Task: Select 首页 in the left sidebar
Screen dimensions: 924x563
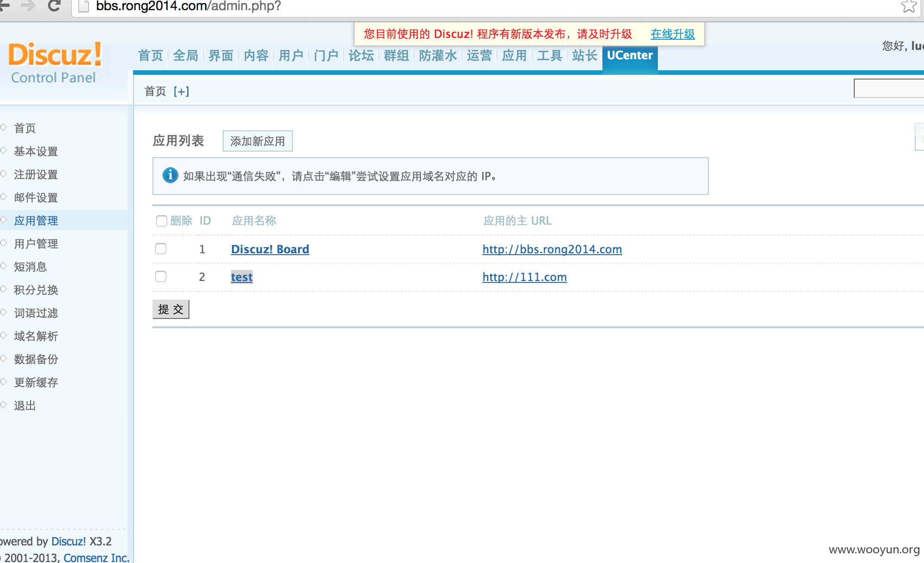Action: pyautogui.click(x=25, y=128)
